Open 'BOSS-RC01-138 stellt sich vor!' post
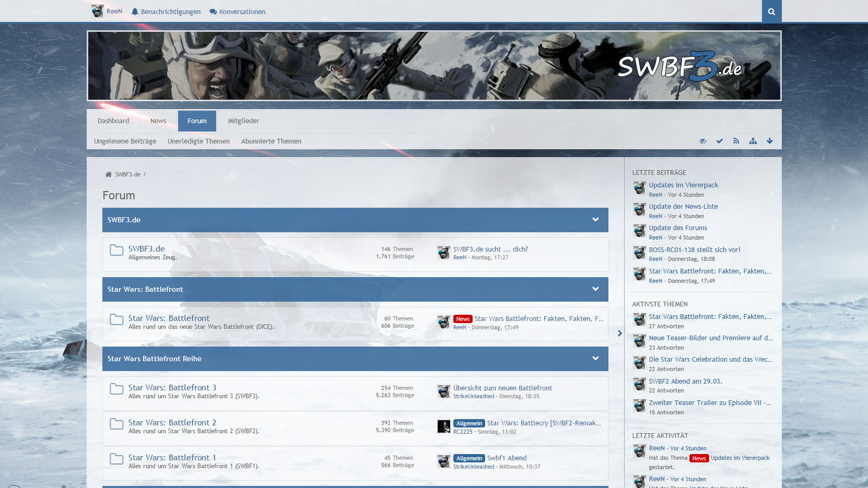The width and height of the screenshot is (868, 488). pos(695,250)
